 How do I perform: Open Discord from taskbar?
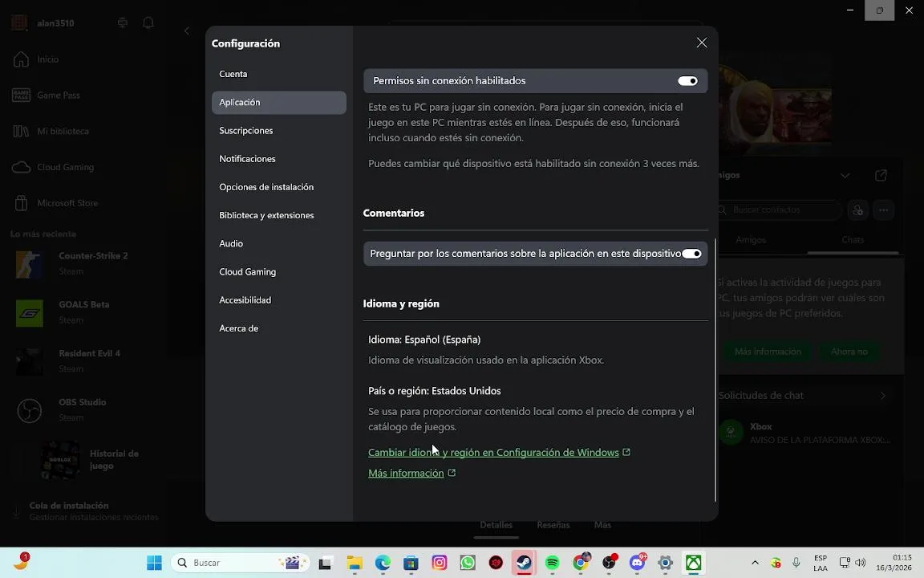tap(637, 563)
